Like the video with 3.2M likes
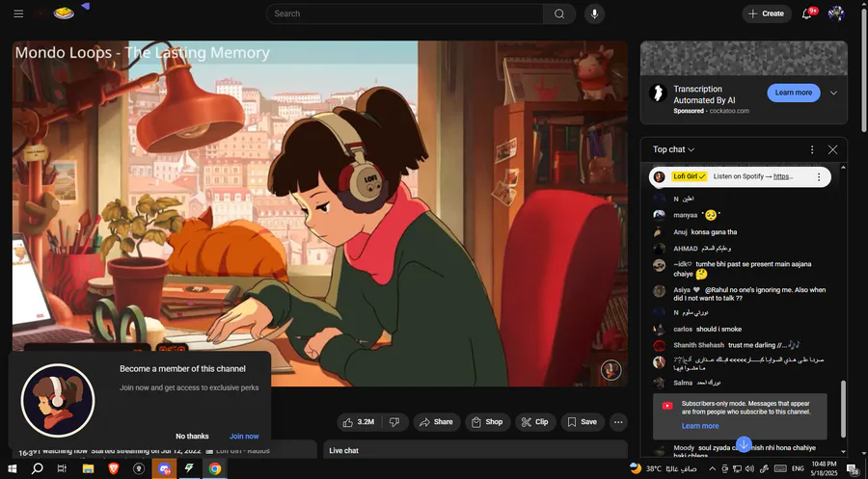 [359, 422]
